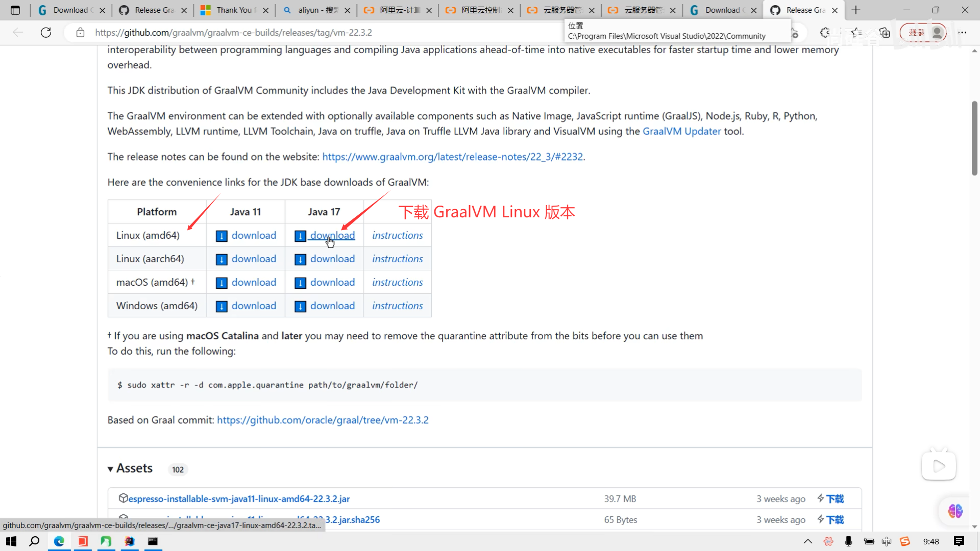This screenshot has width=980, height=551.
Task: Show hidden system tray icons chevron
Action: coord(807,541)
